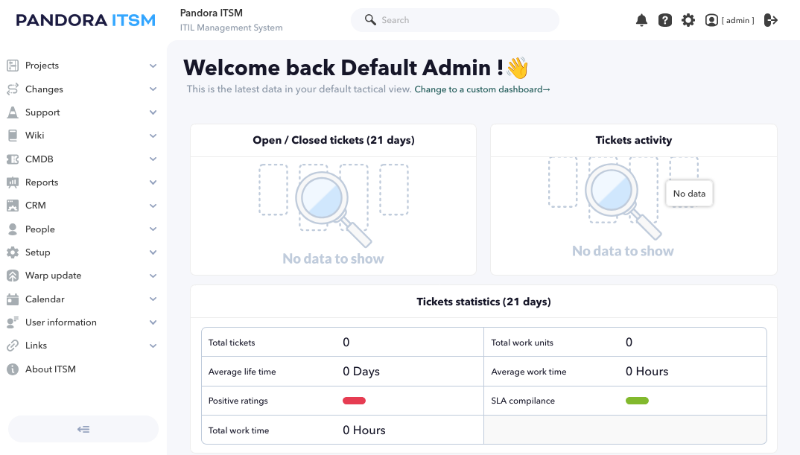The image size is (800, 455).
Task: Click the [ admin ] user label
Action: coord(738,20)
